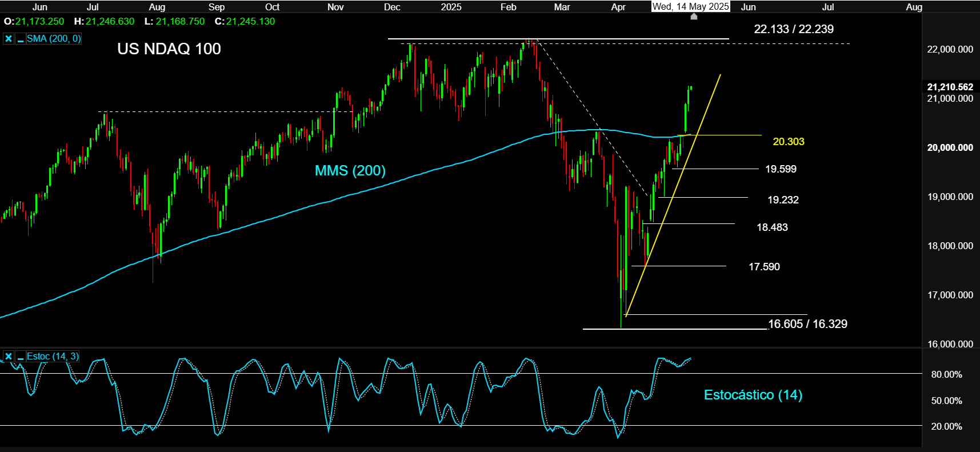Select the 16.605 / 16.329 support label
This screenshot has width=980, height=452.
click(807, 324)
